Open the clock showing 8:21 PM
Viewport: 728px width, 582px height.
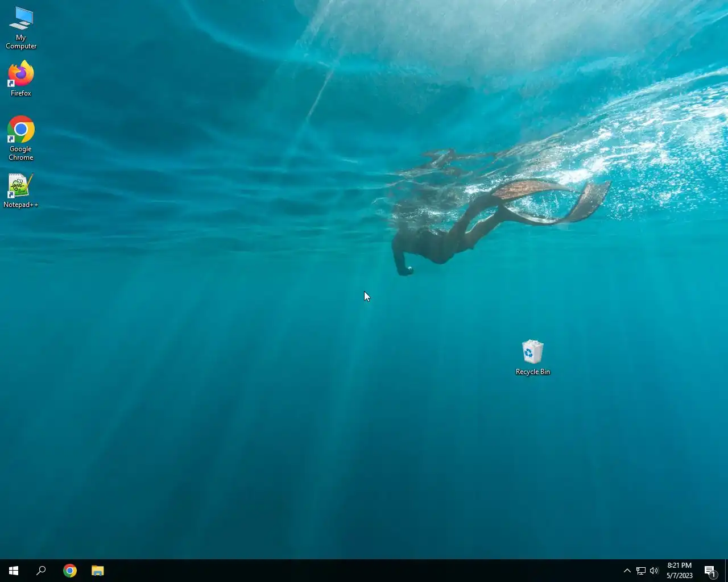pyautogui.click(x=680, y=571)
